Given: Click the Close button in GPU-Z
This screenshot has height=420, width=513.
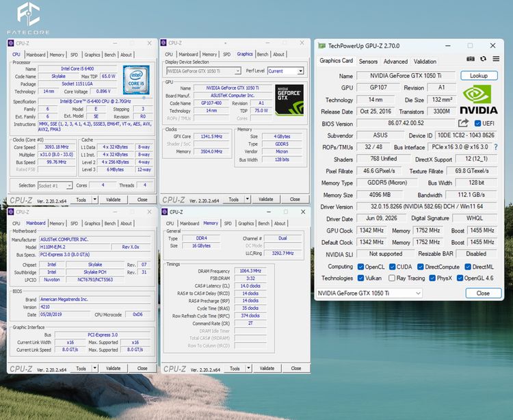Looking at the screenshot, I should tap(483, 293).
